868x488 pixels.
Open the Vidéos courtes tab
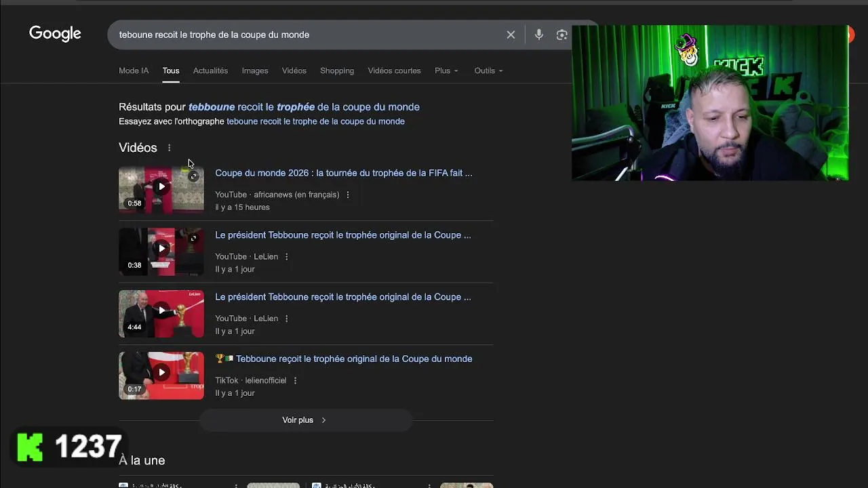point(394,70)
